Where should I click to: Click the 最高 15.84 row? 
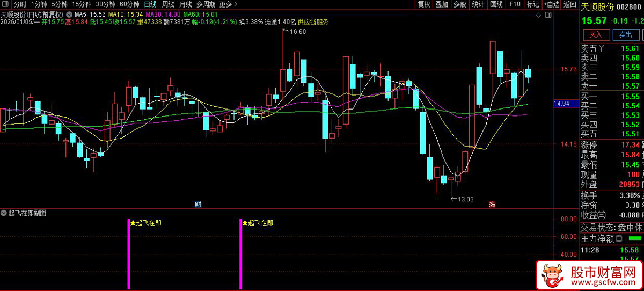tap(611, 155)
